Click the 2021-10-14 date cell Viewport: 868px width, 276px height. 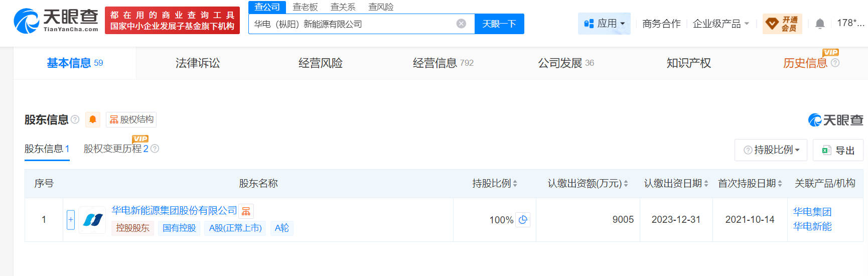(x=750, y=219)
